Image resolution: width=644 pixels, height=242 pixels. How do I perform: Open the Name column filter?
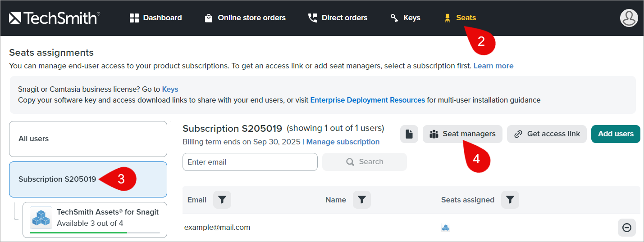click(361, 200)
